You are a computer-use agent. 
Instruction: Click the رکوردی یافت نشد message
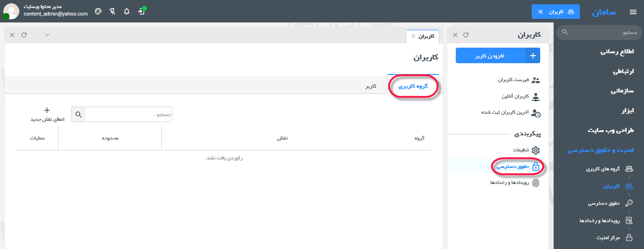pos(224,158)
